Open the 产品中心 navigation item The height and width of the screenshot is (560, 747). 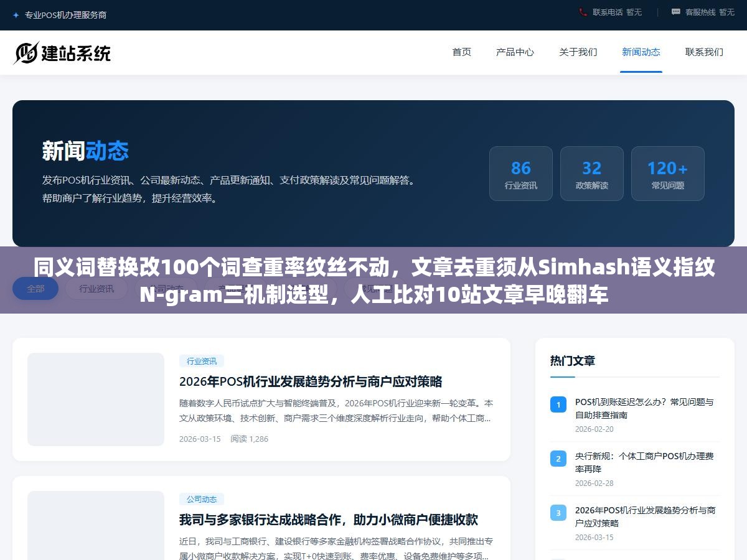[x=515, y=52]
